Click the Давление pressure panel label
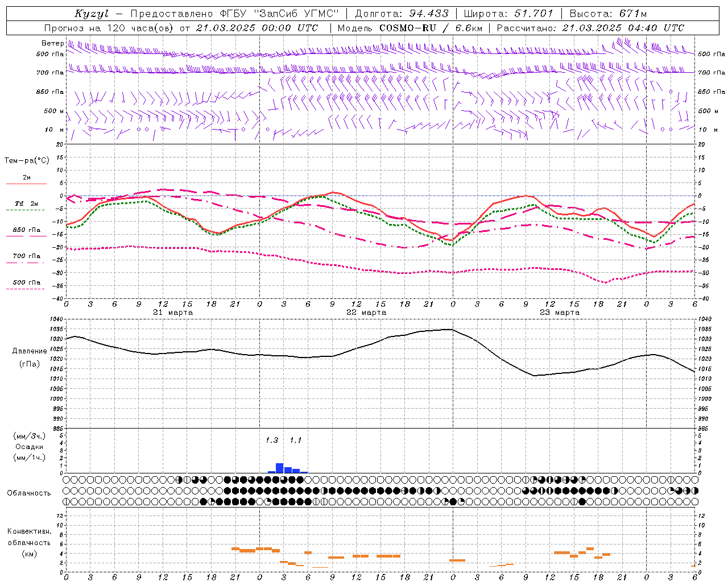 point(30,351)
